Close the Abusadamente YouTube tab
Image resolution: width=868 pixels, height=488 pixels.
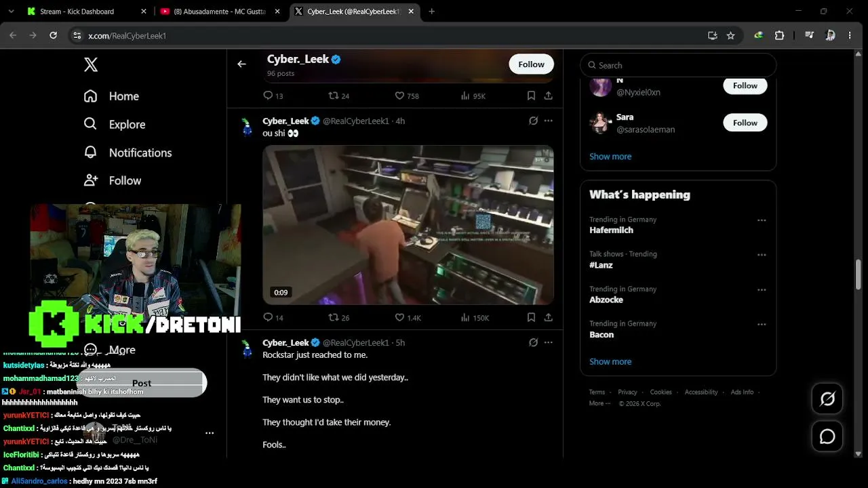click(276, 12)
